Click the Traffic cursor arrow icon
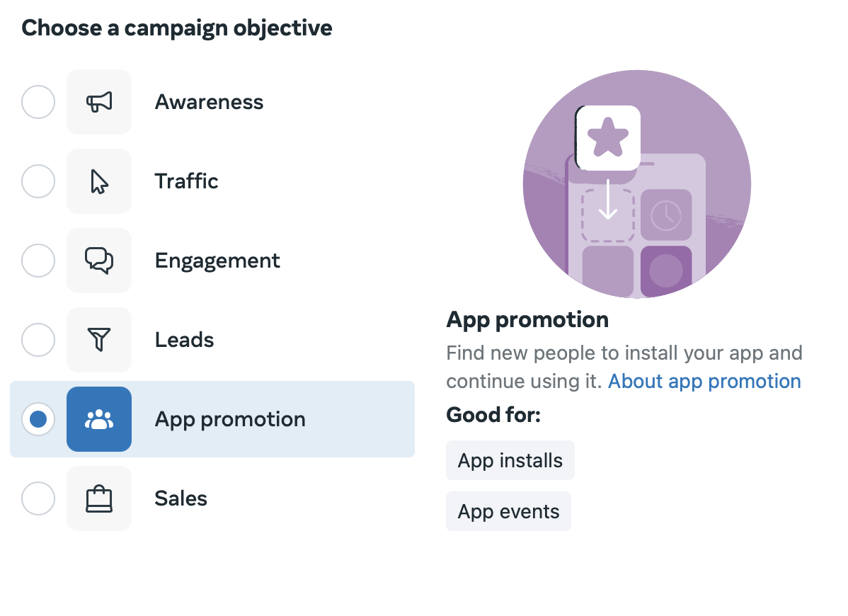The height and width of the screenshot is (616, 848). tap(99, 181)
